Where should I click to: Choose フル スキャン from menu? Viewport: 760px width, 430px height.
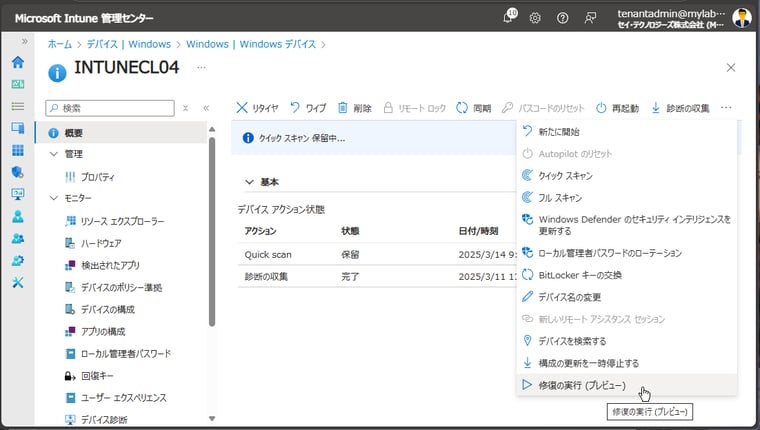click(x=627, y=197)
